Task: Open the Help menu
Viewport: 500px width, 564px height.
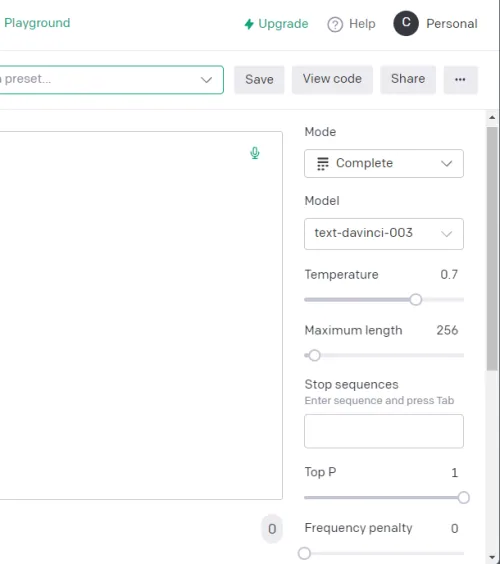Action: pyautogui.click(x=351, y=24)
